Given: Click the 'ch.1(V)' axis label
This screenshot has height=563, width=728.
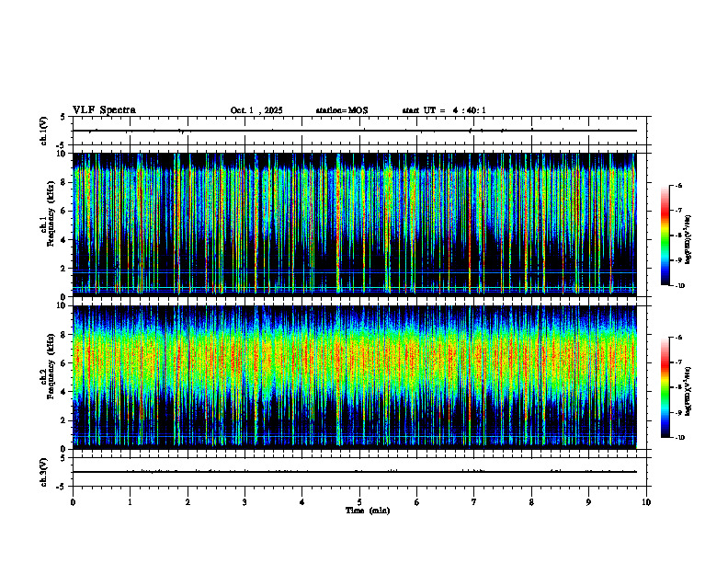Looking at the screenshot, I should [x=43, y=131].
